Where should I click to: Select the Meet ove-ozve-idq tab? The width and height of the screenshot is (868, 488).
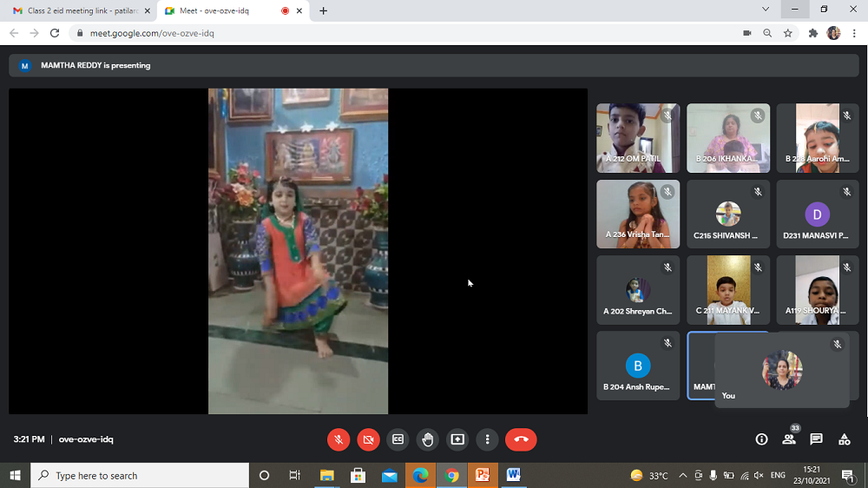click(x=226, y=10)
